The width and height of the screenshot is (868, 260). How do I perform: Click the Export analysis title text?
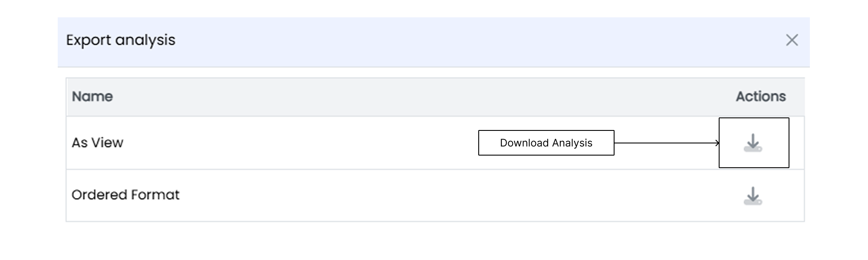point(121,40)
